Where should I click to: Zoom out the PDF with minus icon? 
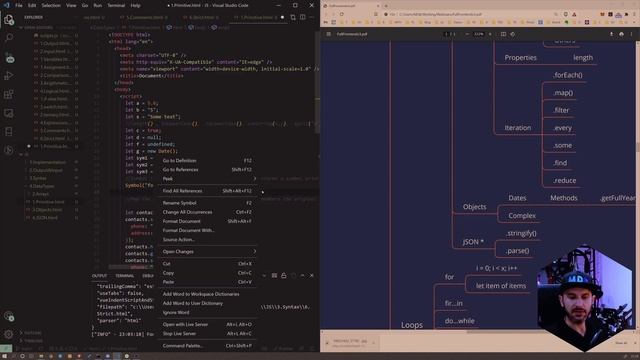[x=467, y=34]
